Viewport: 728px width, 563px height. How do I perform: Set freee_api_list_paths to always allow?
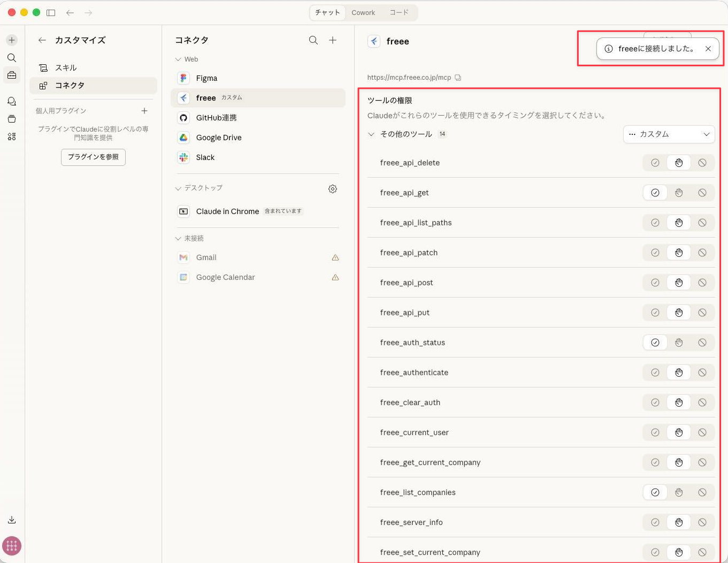pos(655,223)
